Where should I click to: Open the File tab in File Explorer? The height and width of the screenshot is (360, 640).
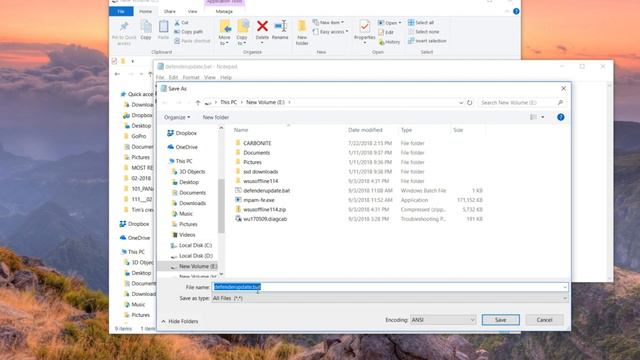pos(121,11)
